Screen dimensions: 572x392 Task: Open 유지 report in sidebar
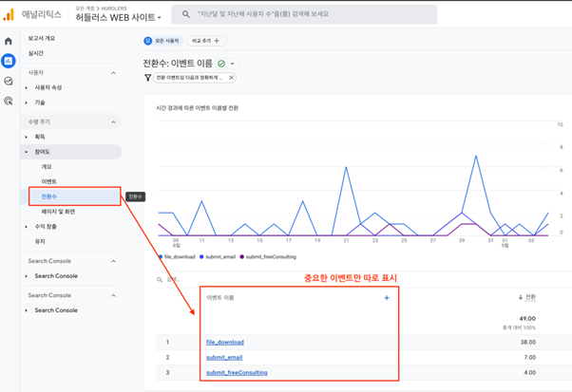pyautogui.click(x=40, y=241)
